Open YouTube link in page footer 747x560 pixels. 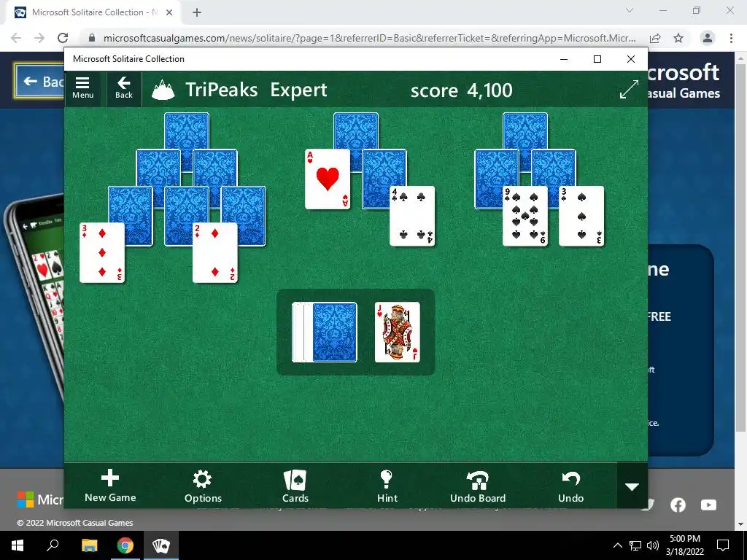coord(708,505)
